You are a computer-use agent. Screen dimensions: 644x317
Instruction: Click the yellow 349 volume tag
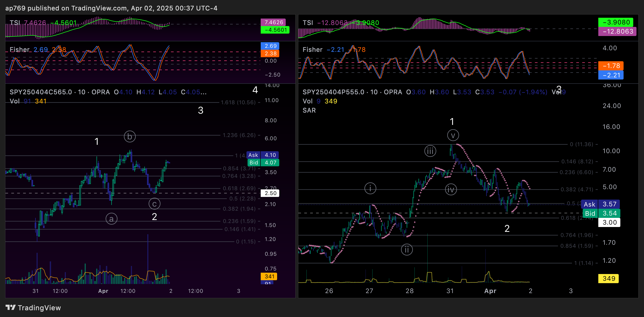pos(609,279)
